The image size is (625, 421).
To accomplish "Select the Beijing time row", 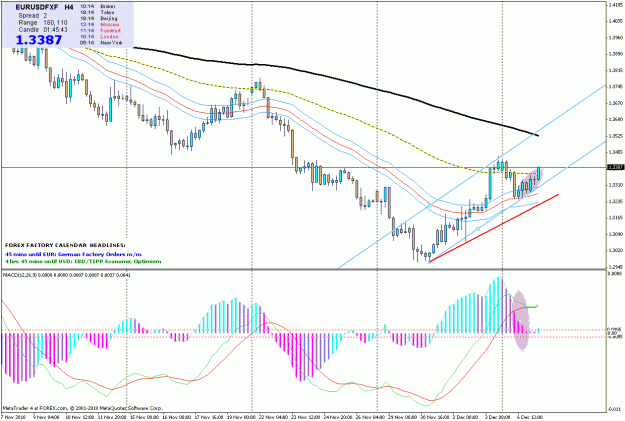I will coord(99,19).
